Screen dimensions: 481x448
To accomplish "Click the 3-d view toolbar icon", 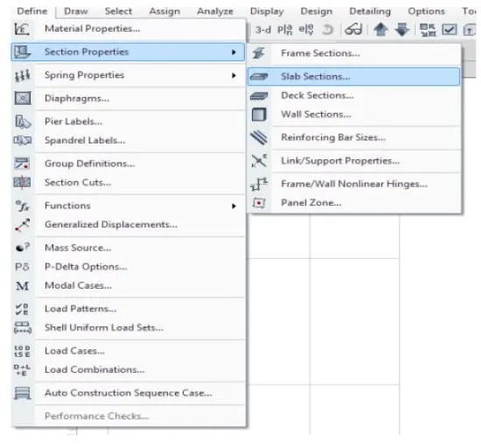I will (263, 30).
